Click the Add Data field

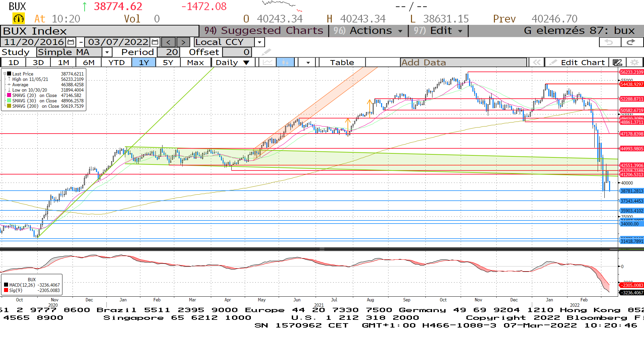click(463, 62)
